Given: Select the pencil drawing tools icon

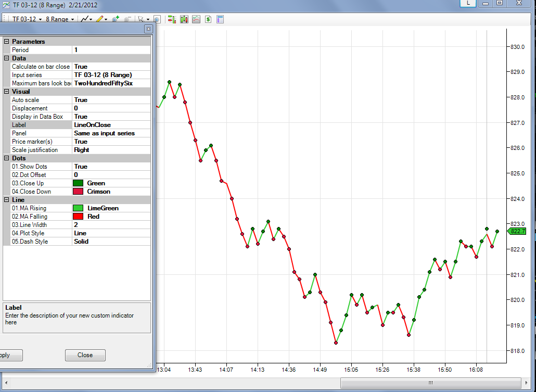Looking at the screenshot, I should [100, 19].
